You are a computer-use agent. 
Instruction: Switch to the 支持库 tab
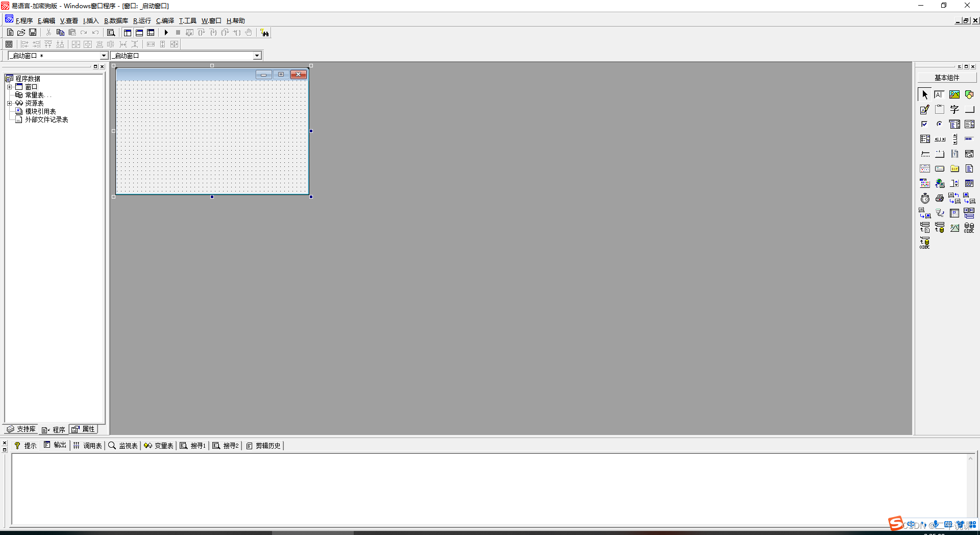click(x=21, y=429)
